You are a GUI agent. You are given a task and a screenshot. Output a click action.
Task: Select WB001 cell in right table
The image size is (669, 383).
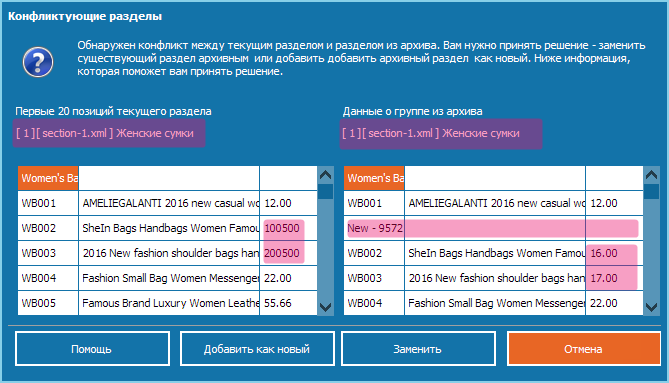pyautogui.click(x=374, y=203)
